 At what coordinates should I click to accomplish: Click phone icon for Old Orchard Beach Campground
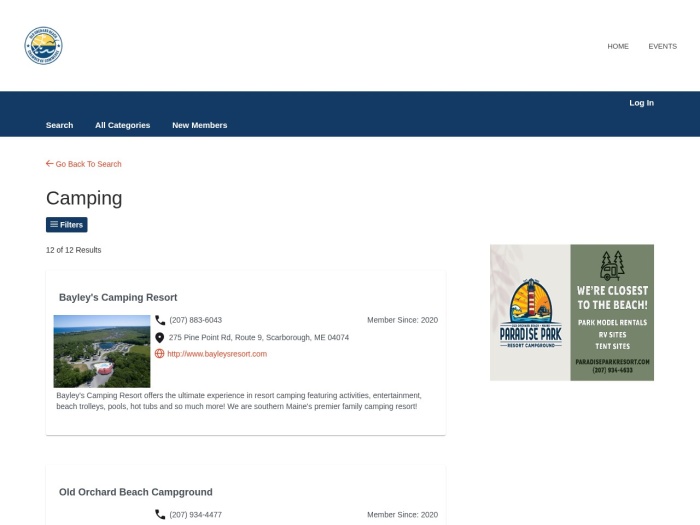click(x=160, y=514)
